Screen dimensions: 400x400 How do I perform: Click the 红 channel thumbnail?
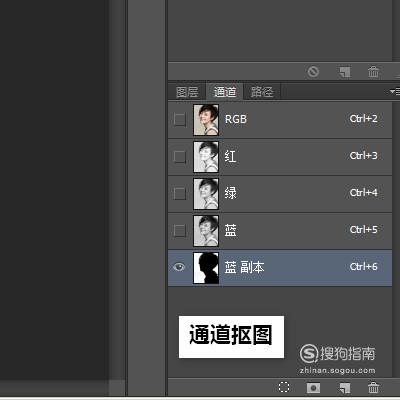(206, 157)
